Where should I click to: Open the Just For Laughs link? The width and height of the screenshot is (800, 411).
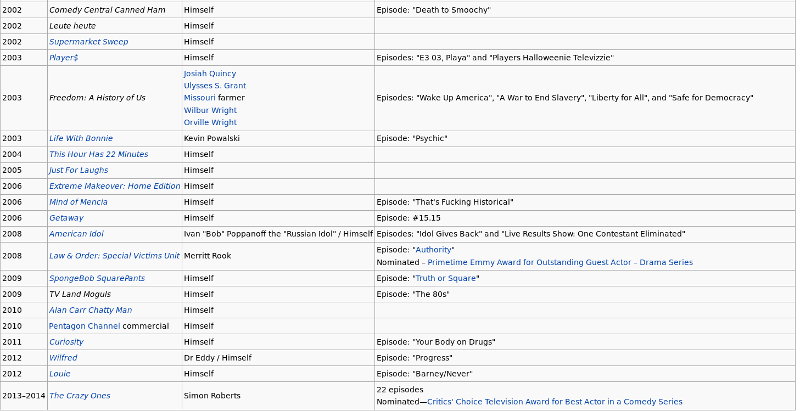pos(79,170)
